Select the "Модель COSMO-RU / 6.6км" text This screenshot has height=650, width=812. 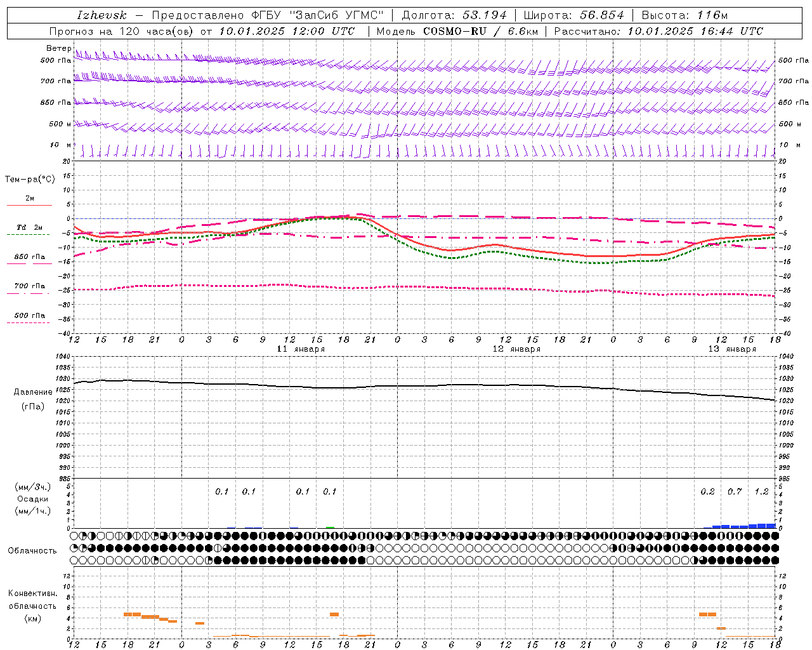(x=457, y=31)
